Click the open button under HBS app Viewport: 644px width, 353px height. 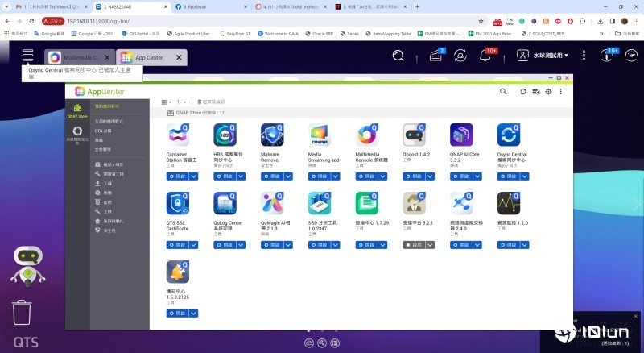click(223, 176)
